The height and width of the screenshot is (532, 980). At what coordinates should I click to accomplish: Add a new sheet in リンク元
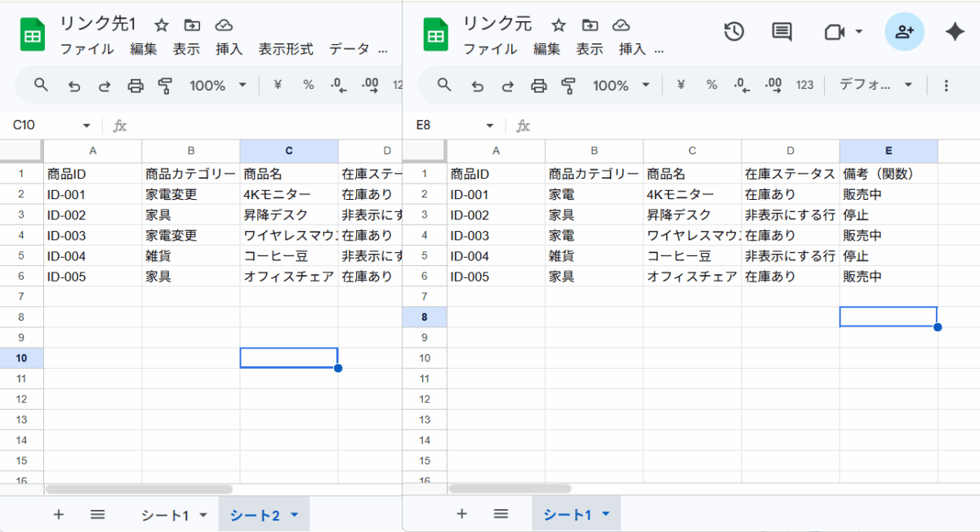point(461,514)
